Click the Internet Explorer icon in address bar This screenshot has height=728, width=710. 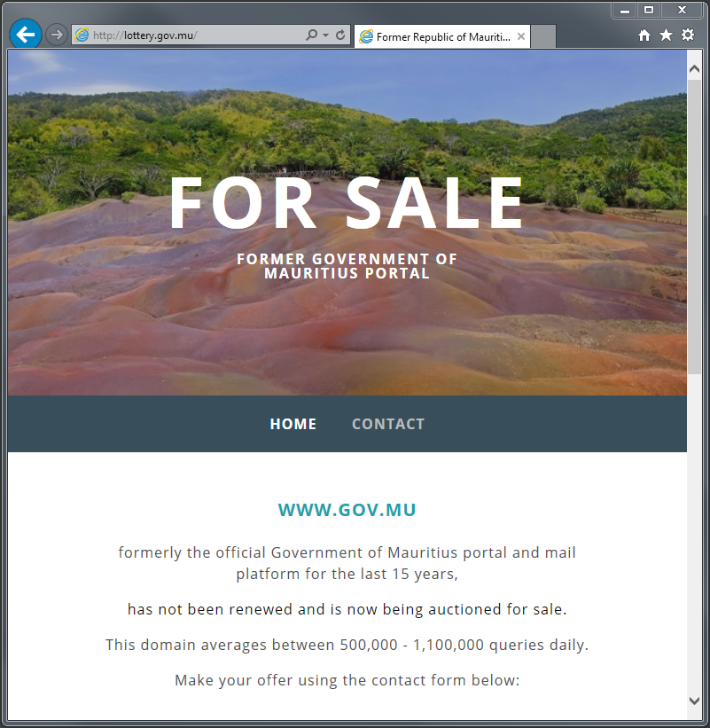pyautogui.click(x=82, y=35)
